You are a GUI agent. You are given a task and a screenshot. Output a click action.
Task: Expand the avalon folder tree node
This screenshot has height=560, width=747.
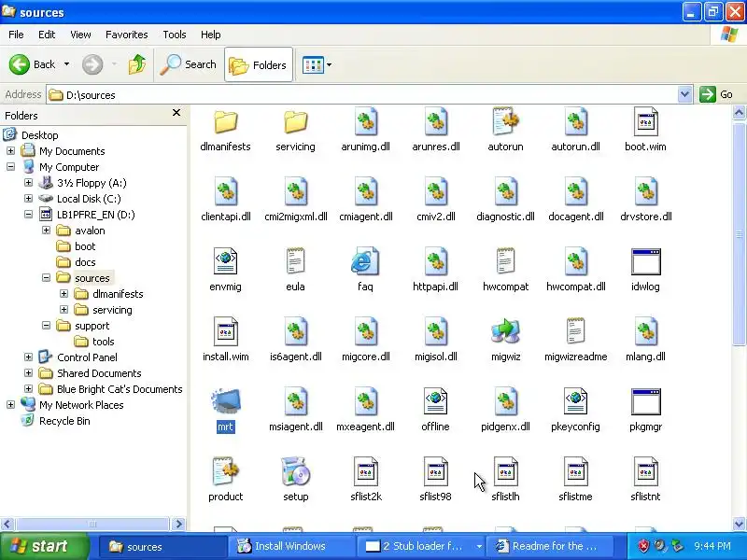coord(46,231)
